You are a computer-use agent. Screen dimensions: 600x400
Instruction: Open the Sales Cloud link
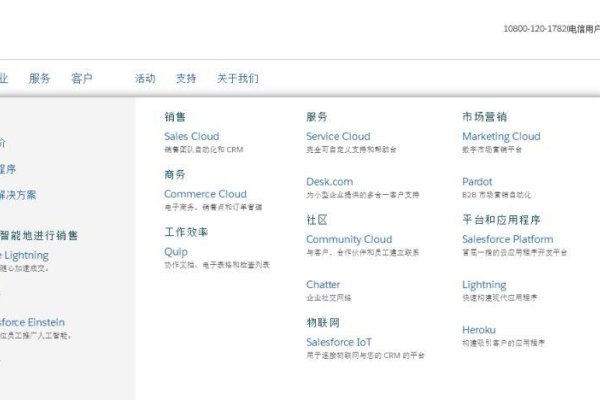[x=192, y=136]
